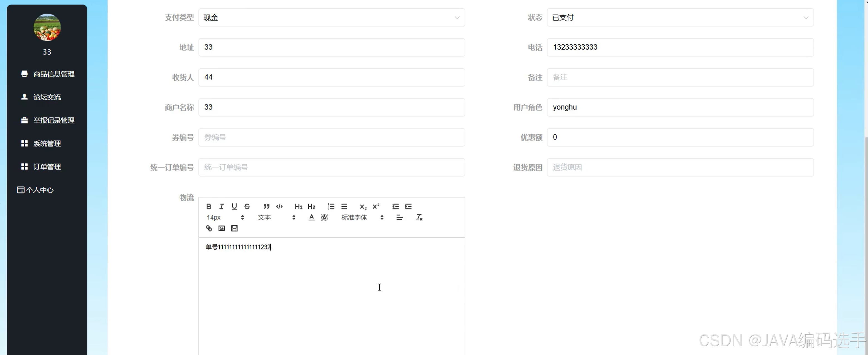
Task: Insert hyperlink in editor
Action: coord(209,228)
